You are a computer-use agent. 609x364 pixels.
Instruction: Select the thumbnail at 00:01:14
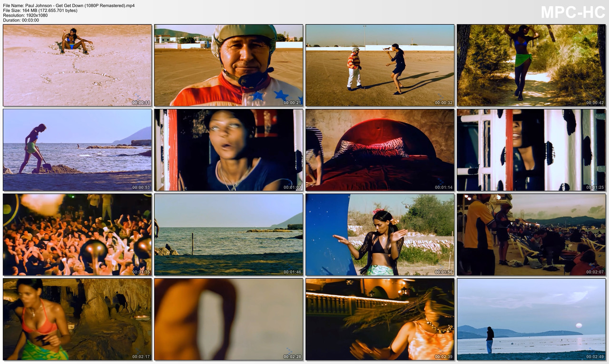pos(380,150)
